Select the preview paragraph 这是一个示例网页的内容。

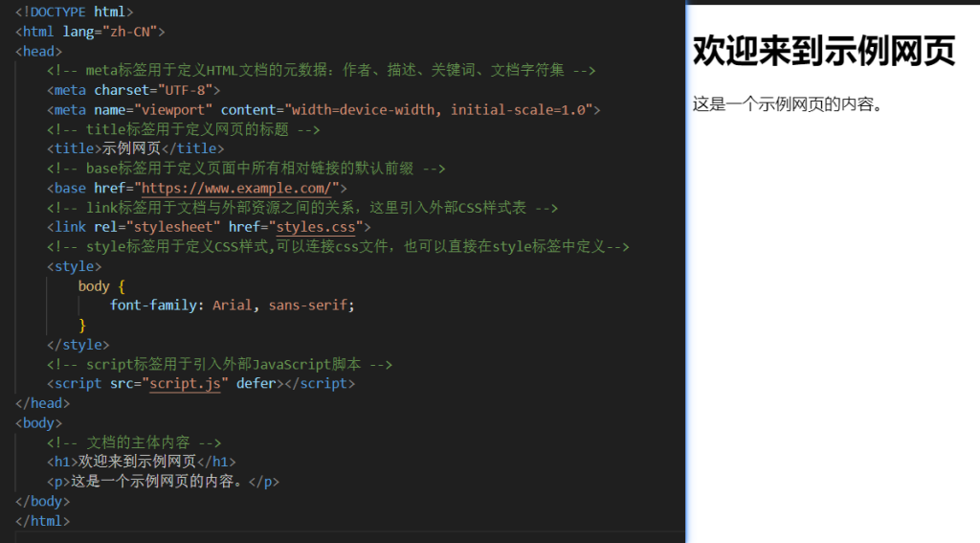[x=787, y=103]
